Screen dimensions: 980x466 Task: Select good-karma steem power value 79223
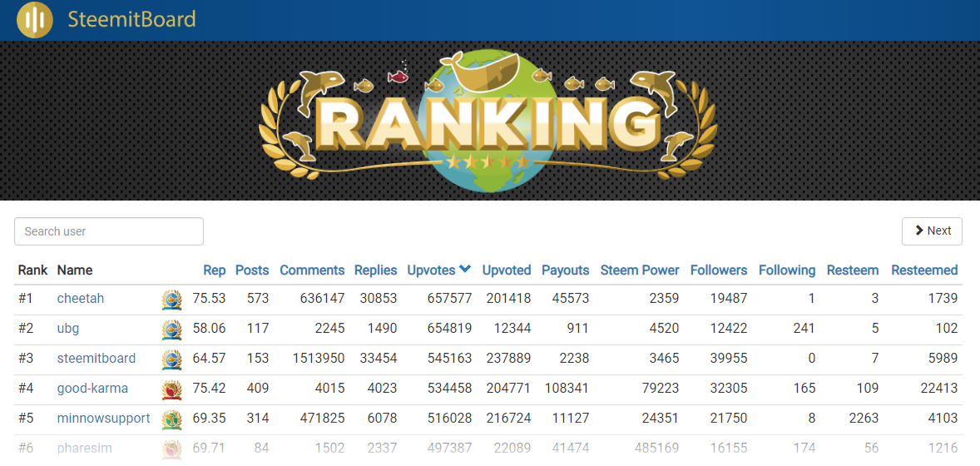click(660, 389)
